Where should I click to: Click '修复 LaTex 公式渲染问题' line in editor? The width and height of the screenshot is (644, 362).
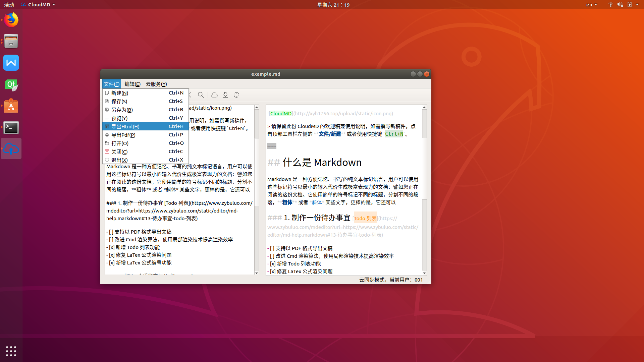coord(139,255)
